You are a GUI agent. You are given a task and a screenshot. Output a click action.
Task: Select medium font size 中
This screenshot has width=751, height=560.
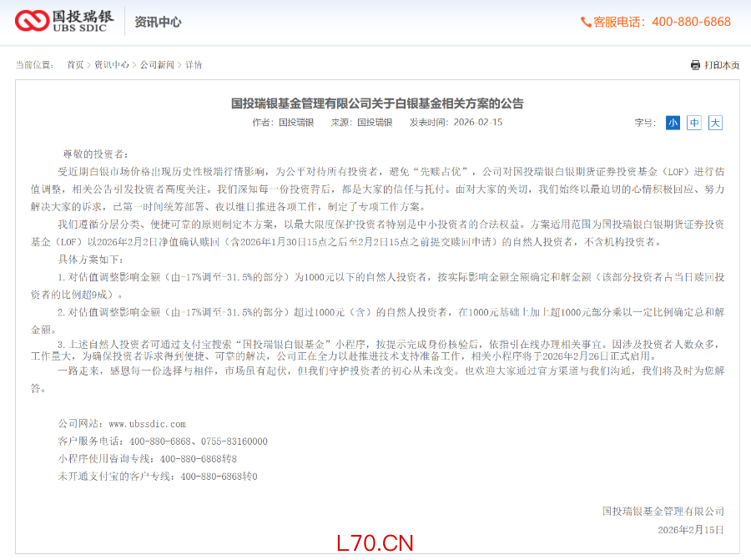tap(694, 123)
